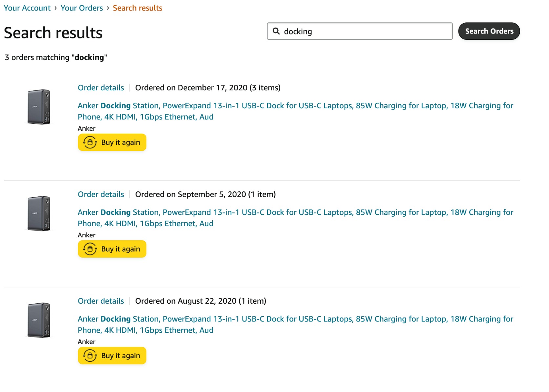View Order details for August 22, 2020
Viewport: 549px width, 392px height.
(101, 301)
